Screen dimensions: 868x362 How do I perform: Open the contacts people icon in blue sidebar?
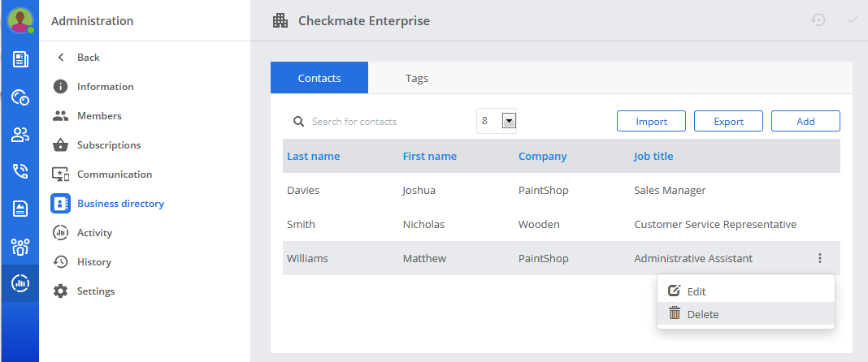(20, 134)
